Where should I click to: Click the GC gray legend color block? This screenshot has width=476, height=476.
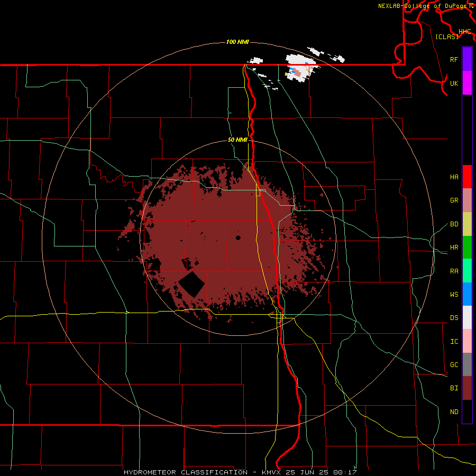pyautogui.click(x=467, y=364)
